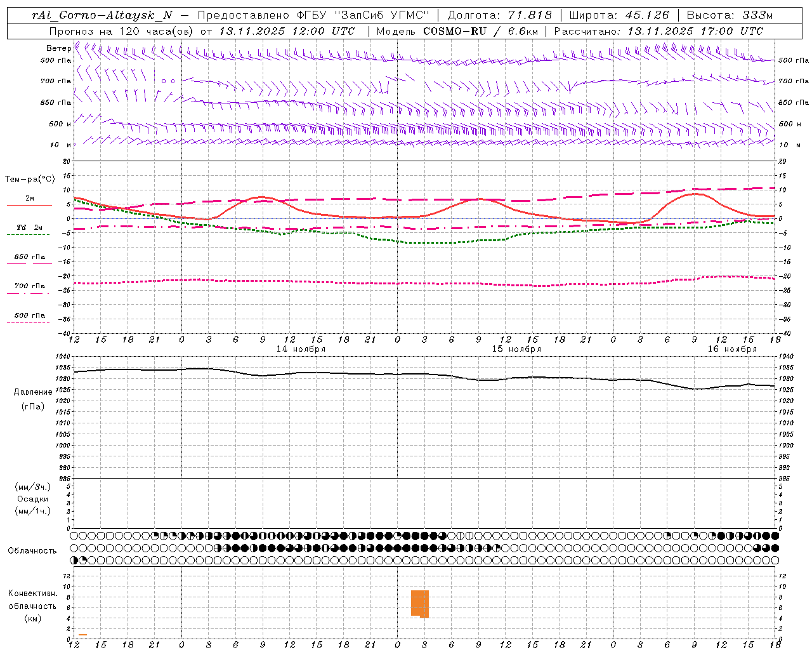Click the Тем-ра(°C) axis label

click(x=30, y=180)
